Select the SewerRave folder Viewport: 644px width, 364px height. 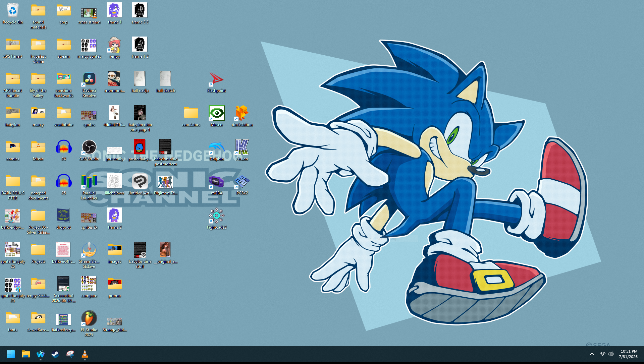tap(38, 321)
